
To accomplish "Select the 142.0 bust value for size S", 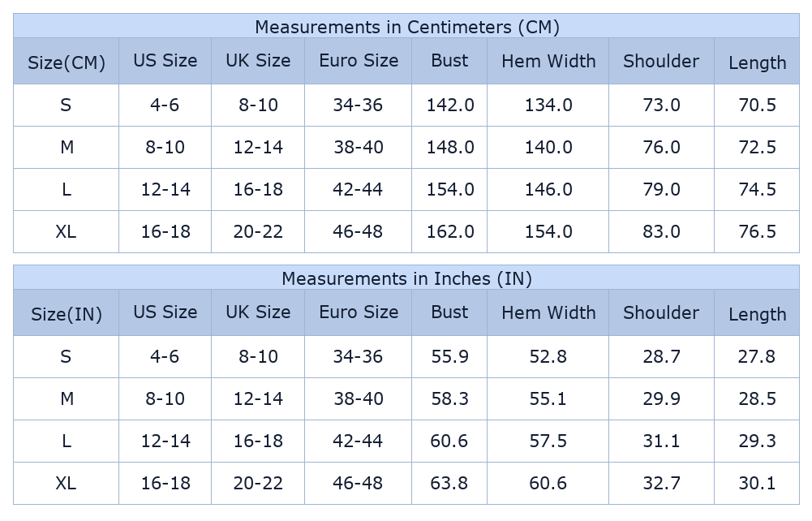I will (450, 105).
